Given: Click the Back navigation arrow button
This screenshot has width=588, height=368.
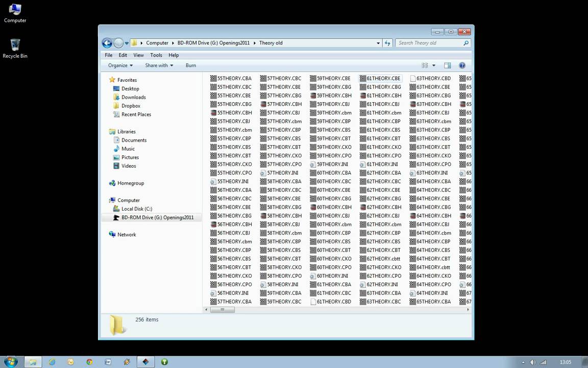Looking at the screenshot, I should (107, 43).
